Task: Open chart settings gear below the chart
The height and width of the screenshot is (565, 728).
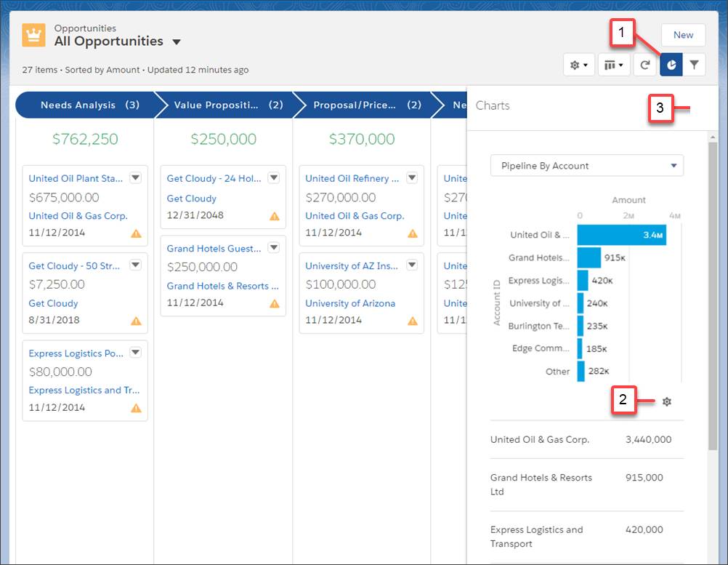Action: pos(667,401)
